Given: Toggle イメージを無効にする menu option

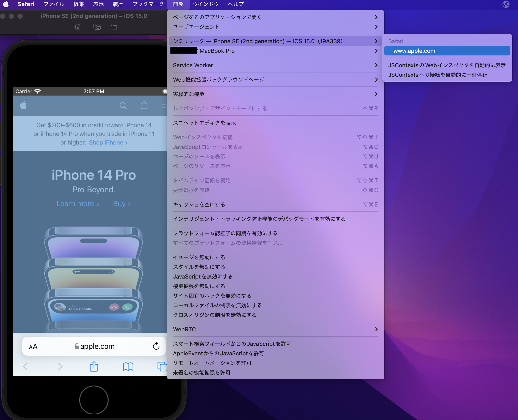Looking at the screenshot, I should tap(199, 257).
